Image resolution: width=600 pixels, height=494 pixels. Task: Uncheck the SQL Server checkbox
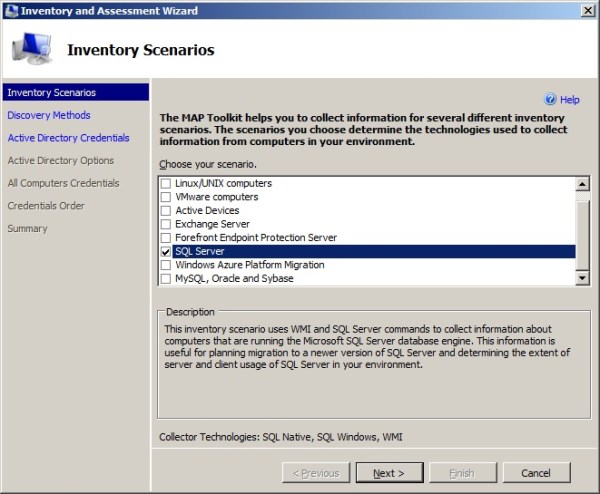point(166,252)
